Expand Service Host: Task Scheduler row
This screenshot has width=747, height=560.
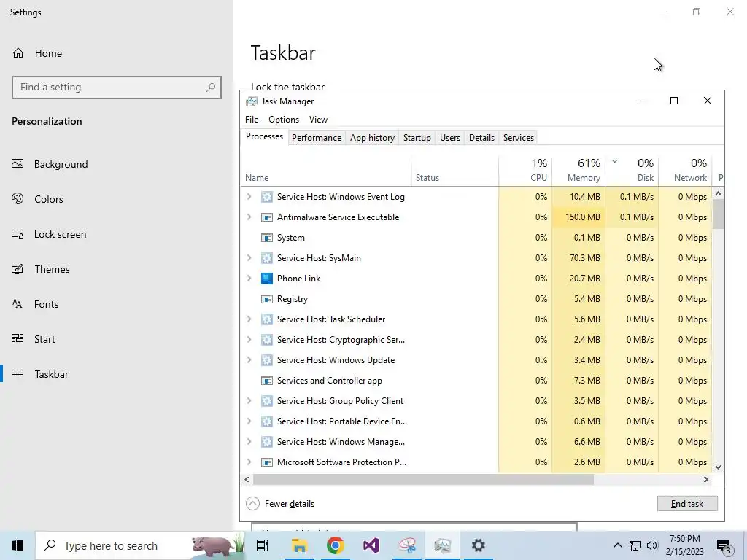click(249, 319)
